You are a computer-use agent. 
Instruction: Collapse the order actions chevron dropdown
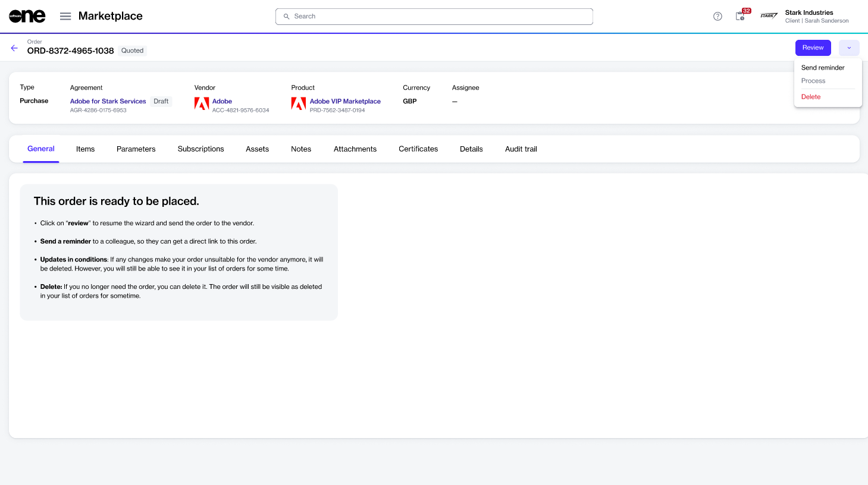coord(849,48)
